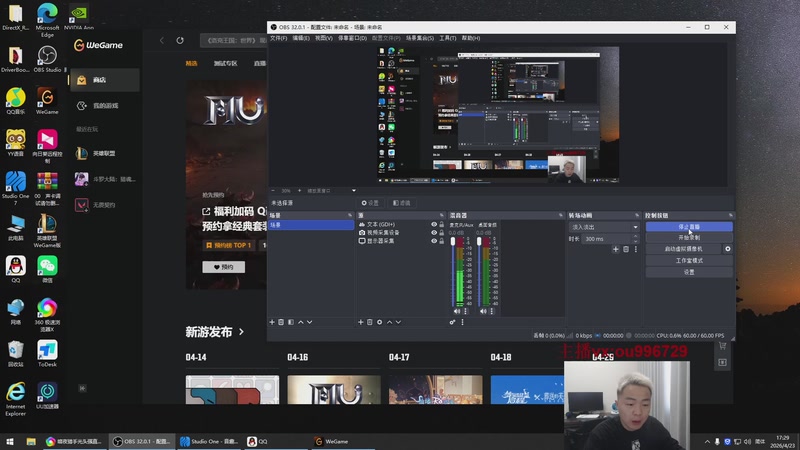Adjust desktop audio volume fader
800x450 pixels.
pyautogui.click(x=479, y=241)
